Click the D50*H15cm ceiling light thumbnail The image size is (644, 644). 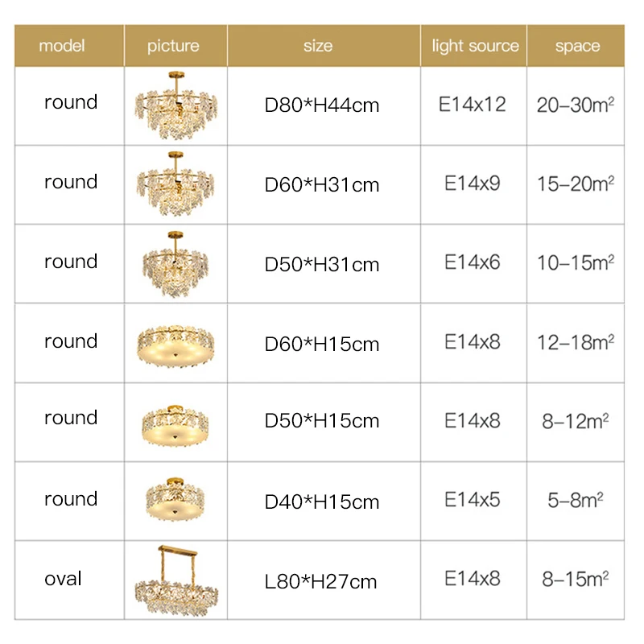pos(175,422)
